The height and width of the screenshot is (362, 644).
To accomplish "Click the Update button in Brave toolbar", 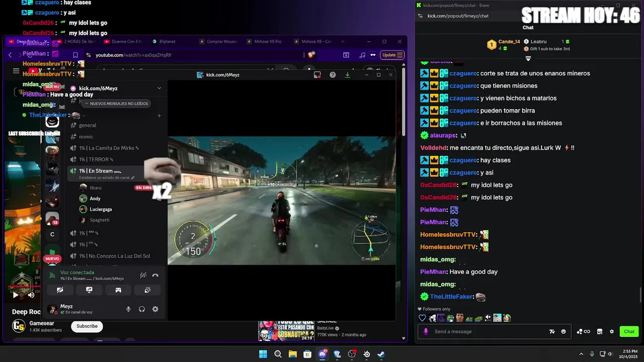I will [x=392, y=55].
